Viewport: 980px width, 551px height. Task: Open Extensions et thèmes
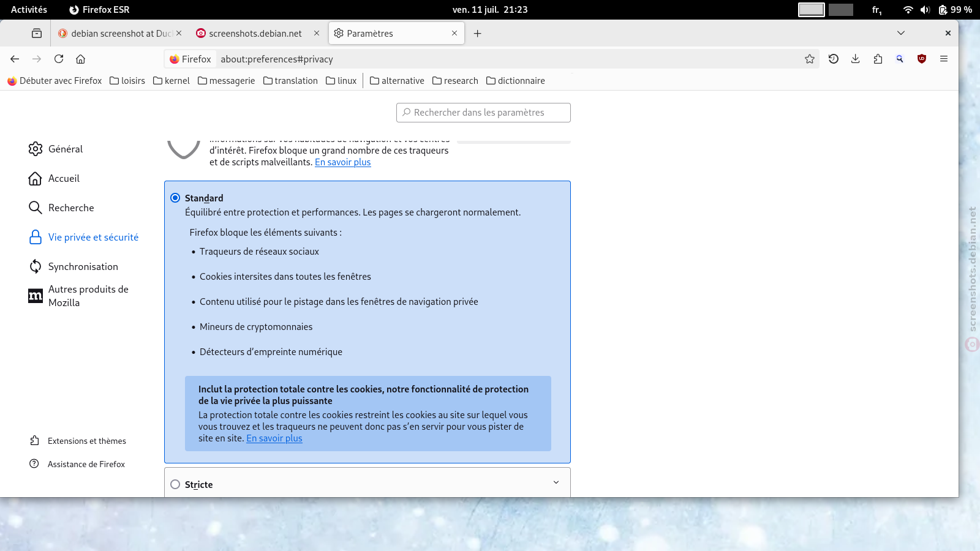coord(78,441)
